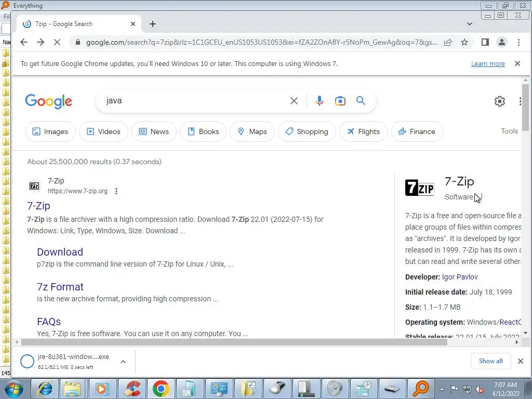Open the Learn more link
532x399 pixels.
[488, 63]
